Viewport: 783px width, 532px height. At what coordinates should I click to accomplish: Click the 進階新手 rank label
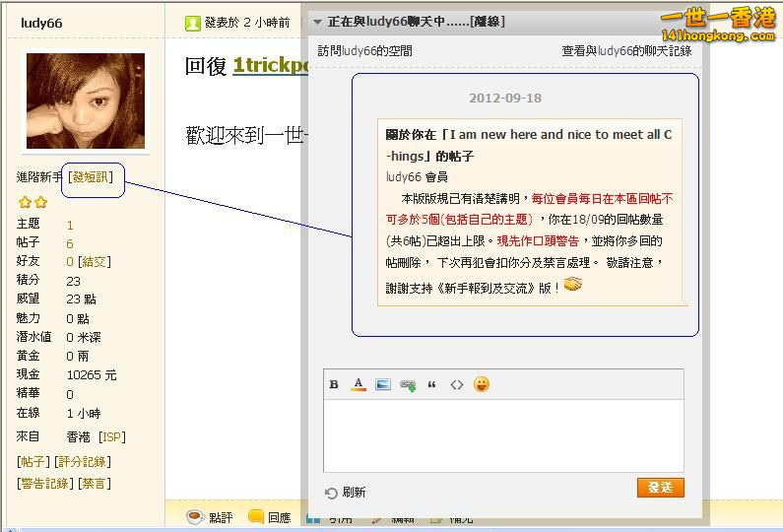tap(39, 176)
